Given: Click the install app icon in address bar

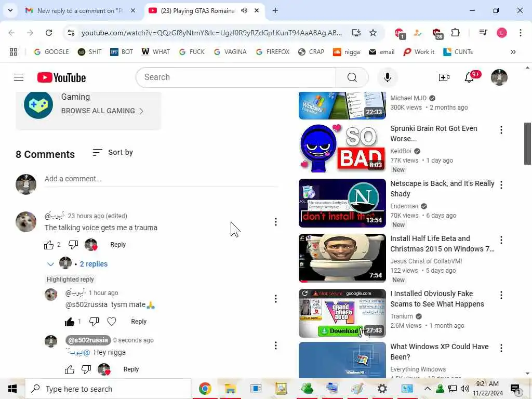Looking at the screenshot, I should tap(356, 33).
